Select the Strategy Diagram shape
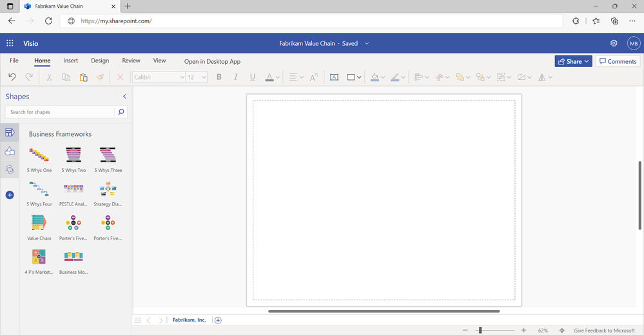The width and height of the screenshot is (644, 335). point(108,194)
